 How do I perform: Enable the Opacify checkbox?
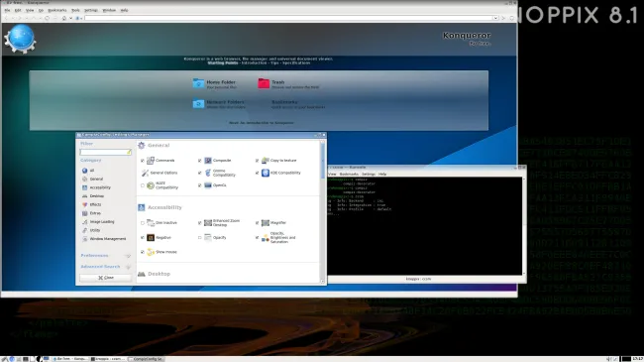tap(200, 238)
